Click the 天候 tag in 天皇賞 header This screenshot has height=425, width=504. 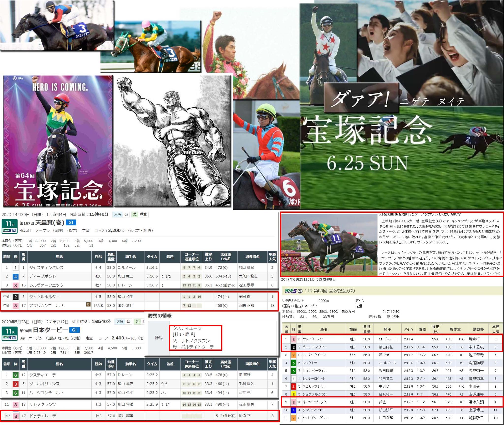click(x=117, y=214)
